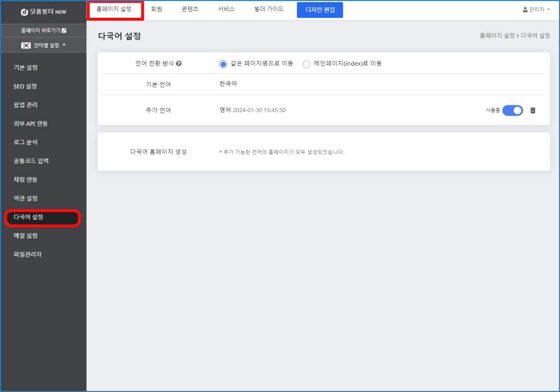Select 같은 페이지명으로 이동 radio option
The width and height of the screenshot is (560, 392).
(223, 64)
